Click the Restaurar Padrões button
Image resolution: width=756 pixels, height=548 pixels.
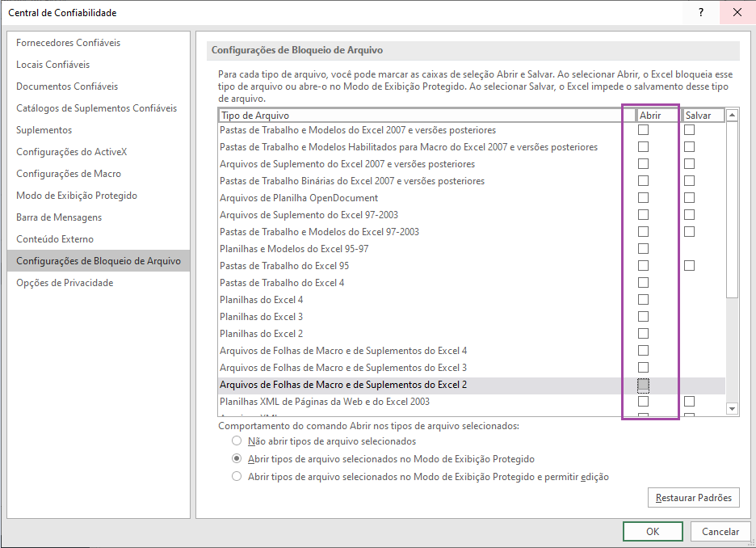tap(693, 497)
